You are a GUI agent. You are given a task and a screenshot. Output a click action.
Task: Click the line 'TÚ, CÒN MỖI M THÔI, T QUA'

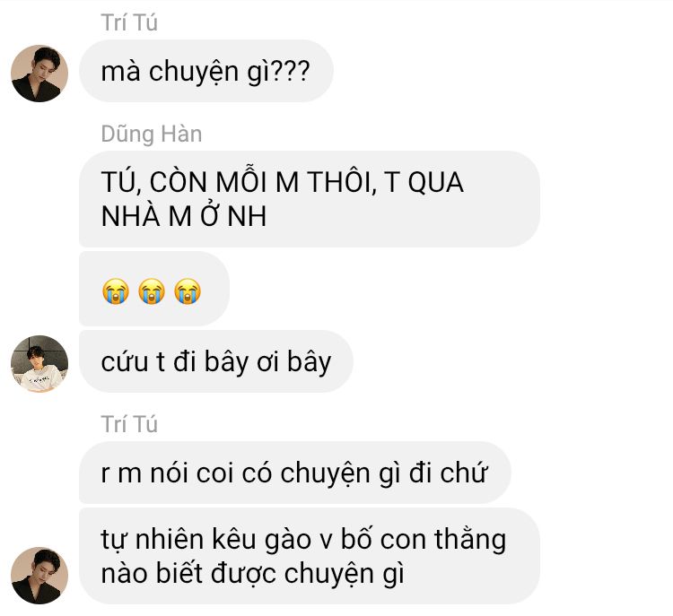coord(283,182)
